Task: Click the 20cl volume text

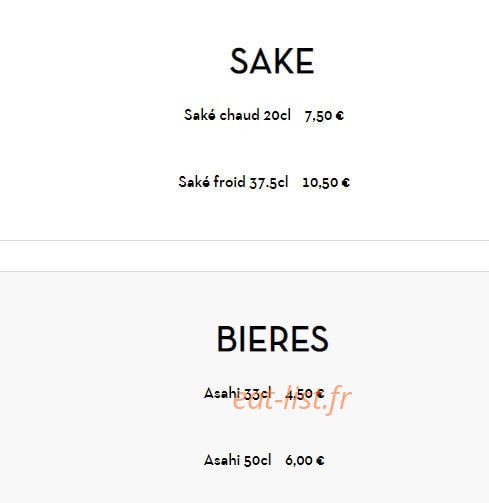Action: point(277,115)
